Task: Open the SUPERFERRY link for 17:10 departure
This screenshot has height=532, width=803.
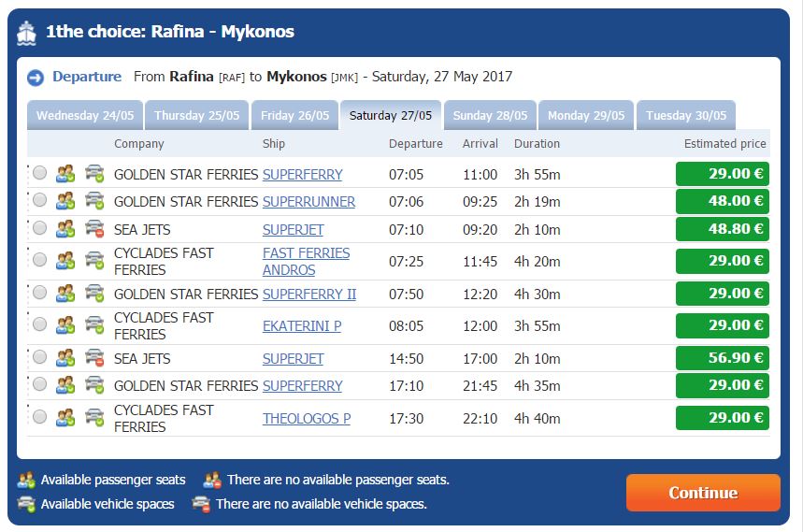Action: pyautogui.click(x=302, y=385)
